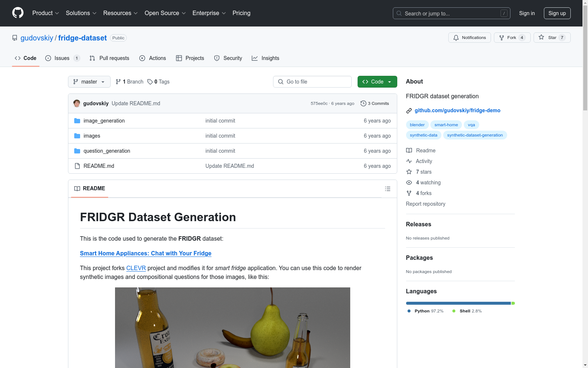The height and width of the screenshot is (368, 588).
Task: Open the gudovskiy owner profile link
Action: [x=37, y=38]
